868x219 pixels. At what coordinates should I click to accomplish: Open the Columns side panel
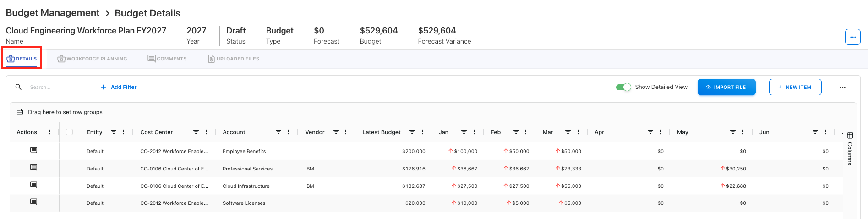click(x=850, y=148)
